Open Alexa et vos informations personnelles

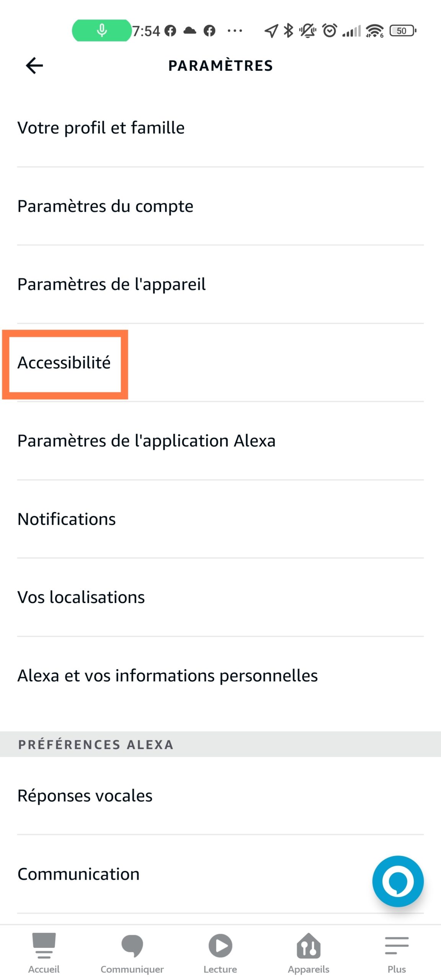tap(220, 675)
